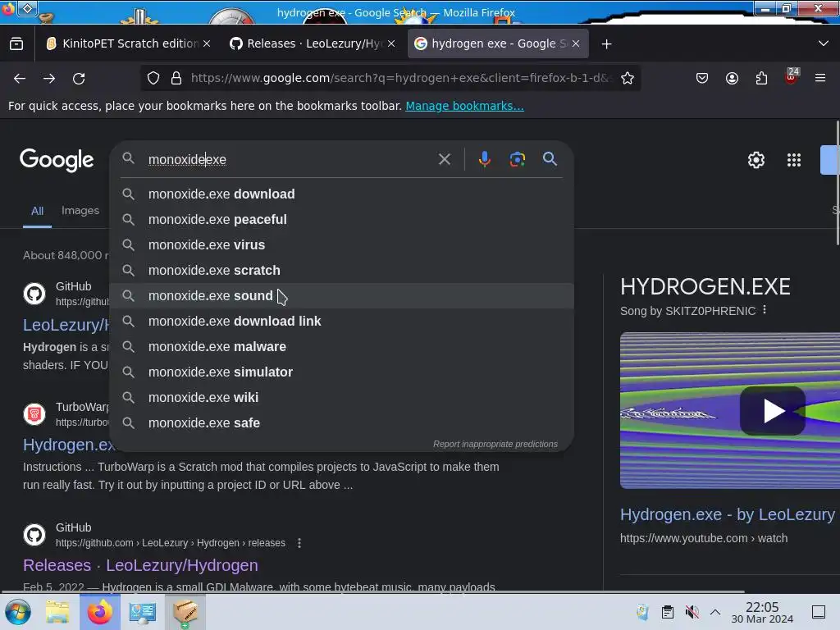Bookmark this page with the star icon
Viewport: 840px width, 630px height.
(628, 78)
